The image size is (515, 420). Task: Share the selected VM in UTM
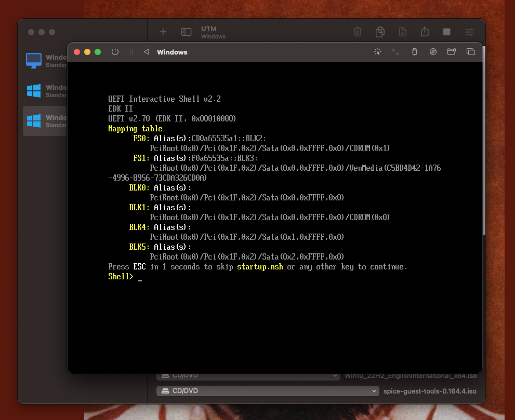425,32
